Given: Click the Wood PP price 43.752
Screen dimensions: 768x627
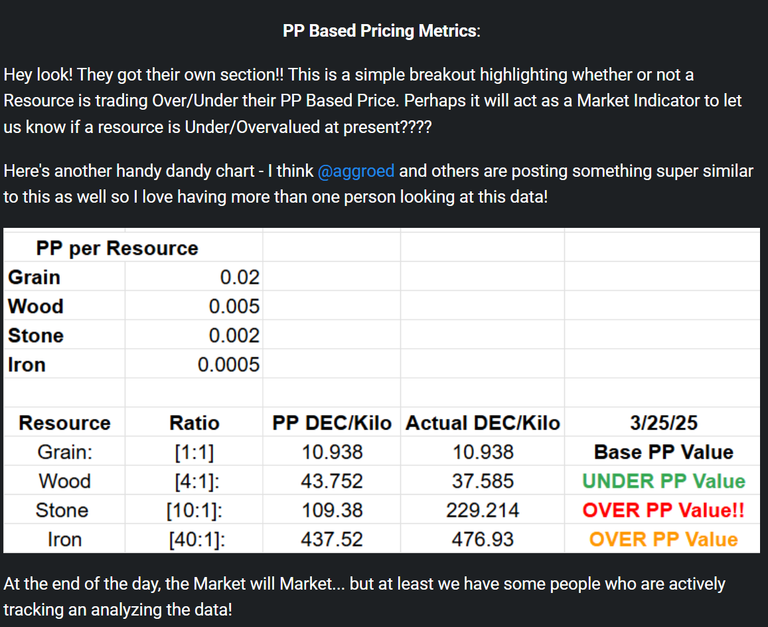Looking at the screenshot, I should point(332,481).
